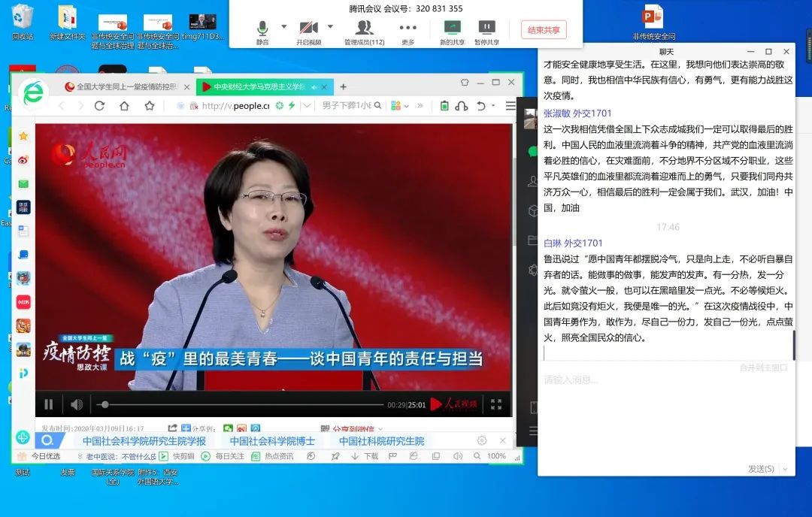
Task: Mute the microphone in Tencent Meeting
Action: (x=262, y=29)
